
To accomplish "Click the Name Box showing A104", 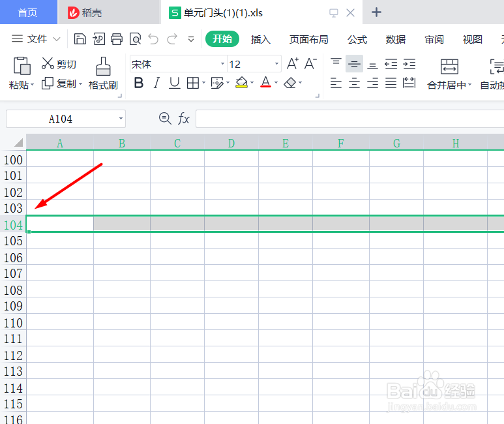I will 61,119.
